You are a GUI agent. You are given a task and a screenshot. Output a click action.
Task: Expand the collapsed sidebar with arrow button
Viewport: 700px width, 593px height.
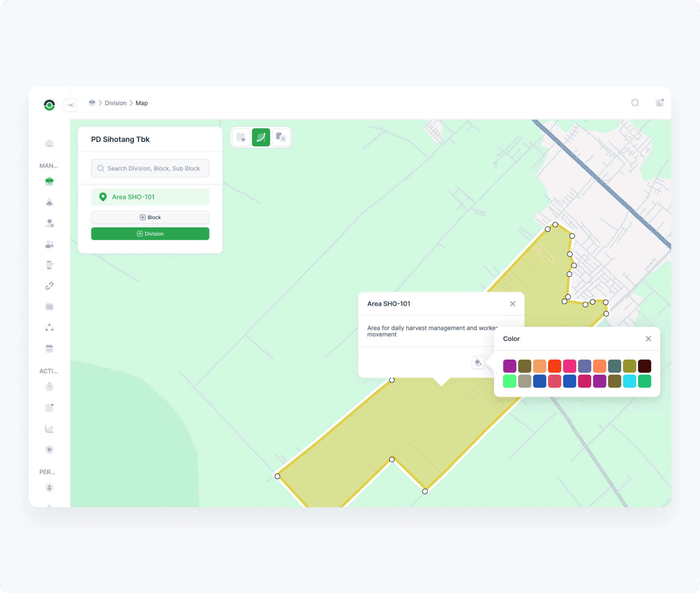point(70,105)
